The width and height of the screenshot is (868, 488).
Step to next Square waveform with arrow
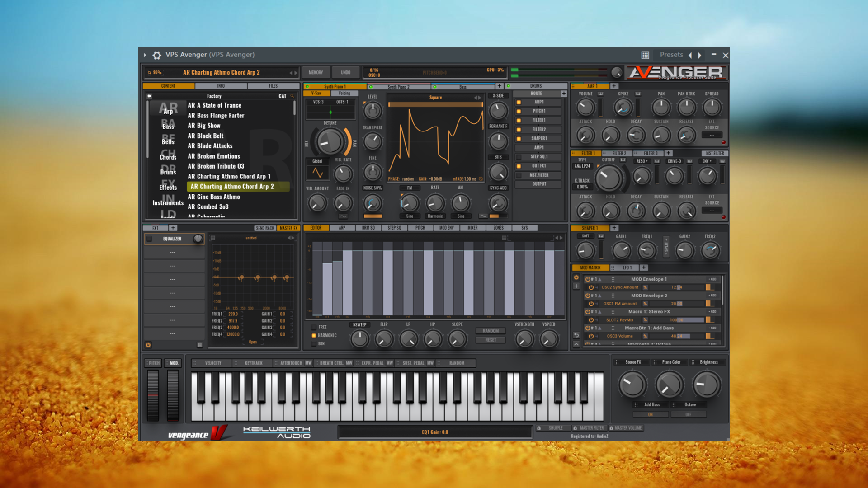point(480,98)
